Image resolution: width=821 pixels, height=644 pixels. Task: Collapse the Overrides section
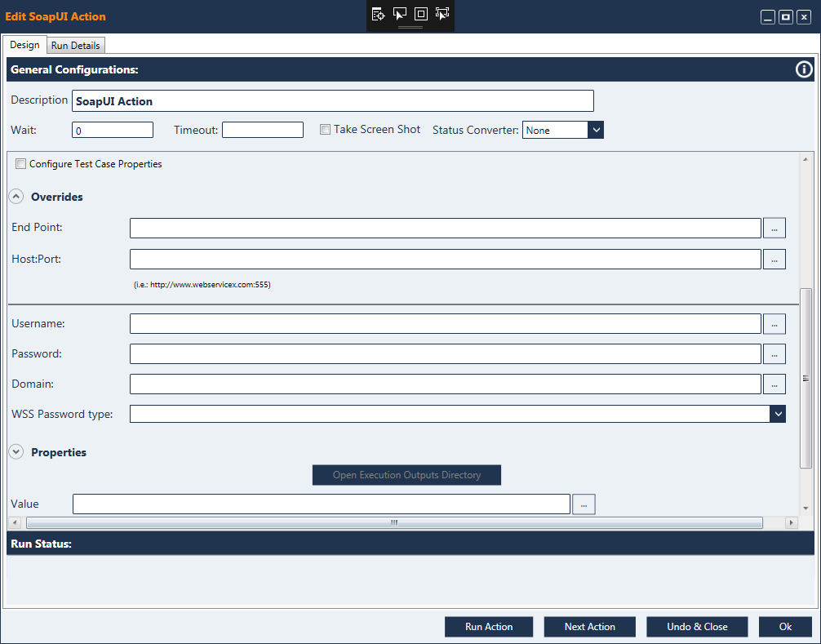(x=16, y=197)
